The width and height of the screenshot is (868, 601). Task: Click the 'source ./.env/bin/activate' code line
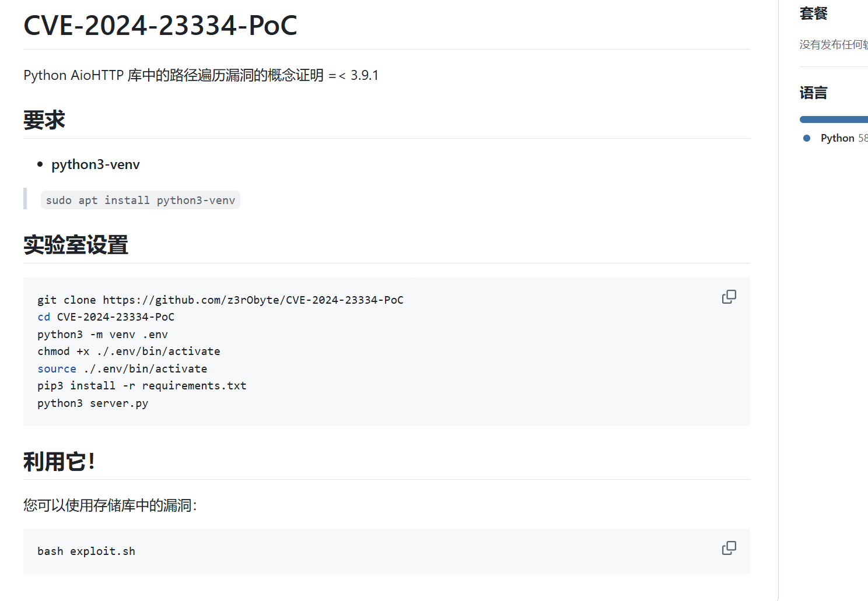coord(122,369)
